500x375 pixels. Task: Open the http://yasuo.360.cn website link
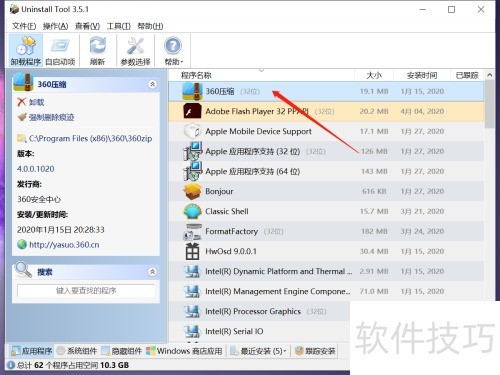tap(64, 245)
